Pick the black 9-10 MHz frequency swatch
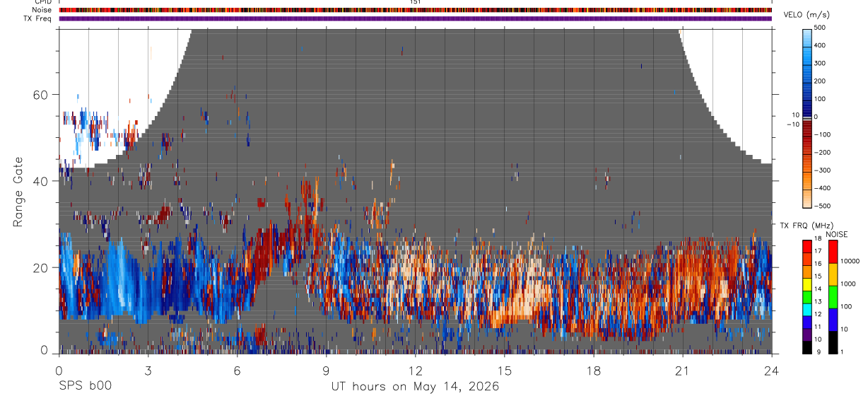This screenshot has width=868, height=401. 808,347
